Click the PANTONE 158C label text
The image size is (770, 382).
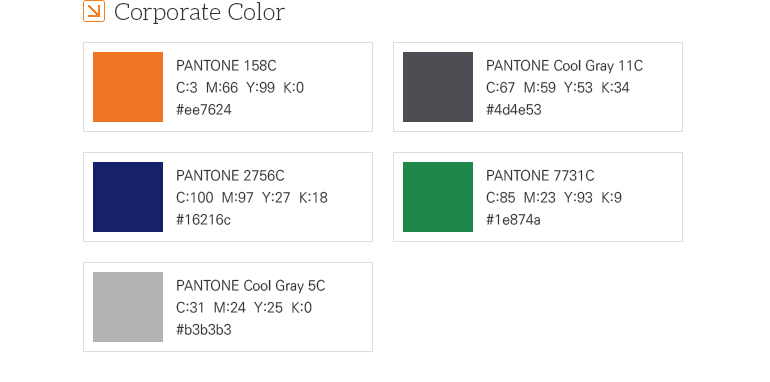226,66
